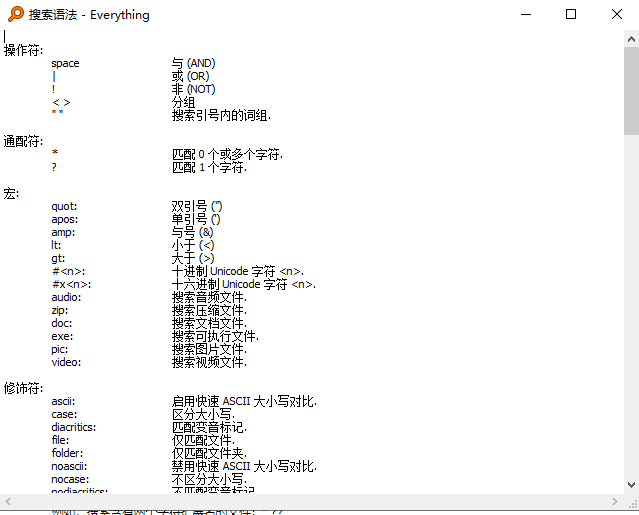Click the 匹配变音标记 description

point(209,427)
